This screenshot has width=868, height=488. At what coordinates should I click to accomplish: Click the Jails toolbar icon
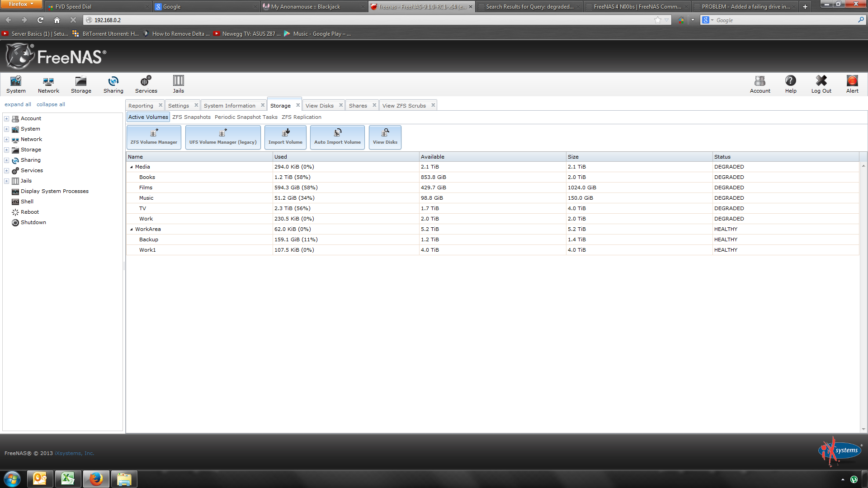[178, 81]
